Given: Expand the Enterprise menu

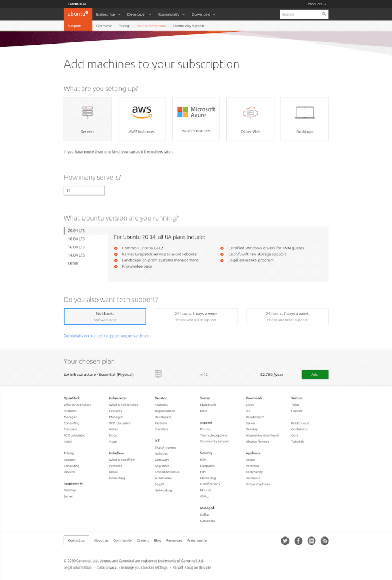Looking at the screenshot, I should point(108,14).
